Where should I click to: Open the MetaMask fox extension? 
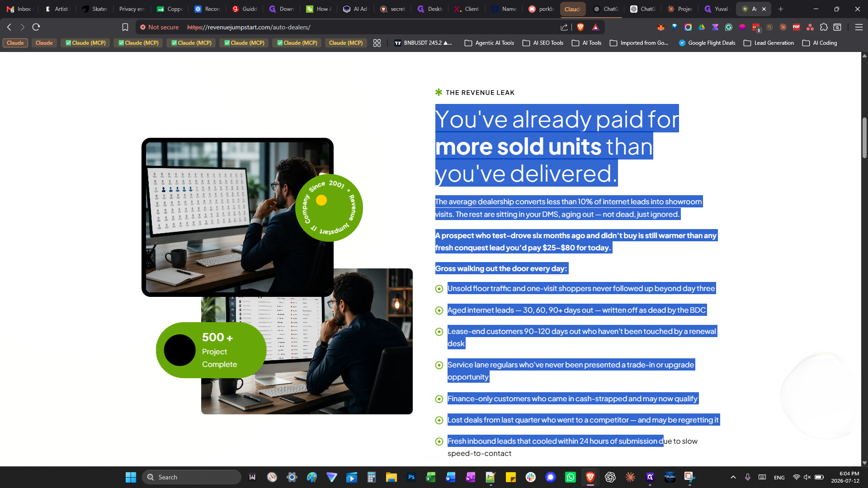pyautogui.click(x=661, y=27)
